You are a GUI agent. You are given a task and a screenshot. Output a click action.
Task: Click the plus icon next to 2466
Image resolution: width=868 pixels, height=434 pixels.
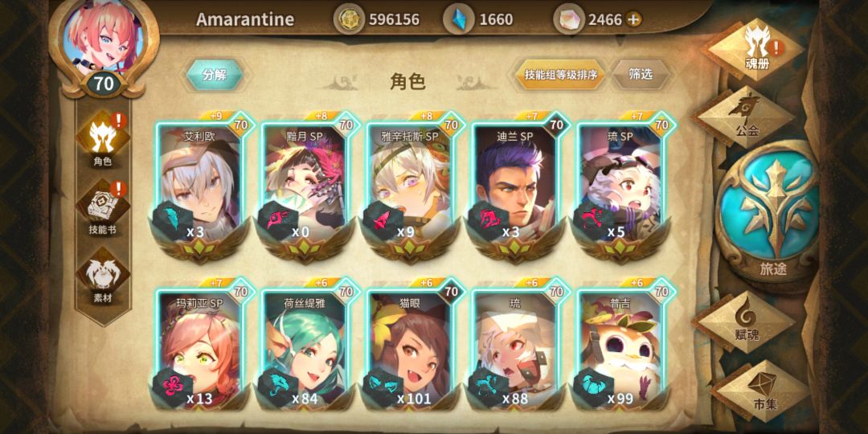[x=633, y=20]
